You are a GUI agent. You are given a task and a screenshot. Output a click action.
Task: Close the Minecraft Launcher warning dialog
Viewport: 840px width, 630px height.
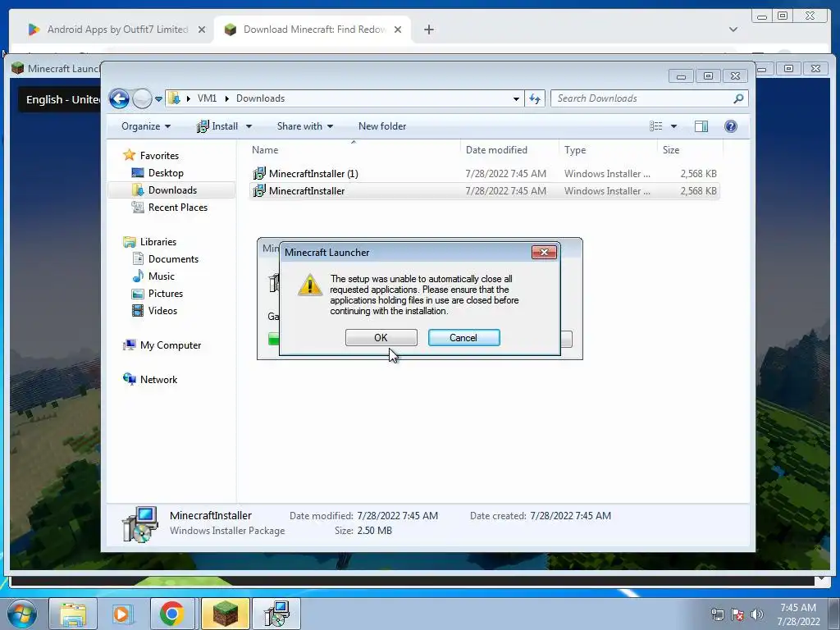(544, 253)
